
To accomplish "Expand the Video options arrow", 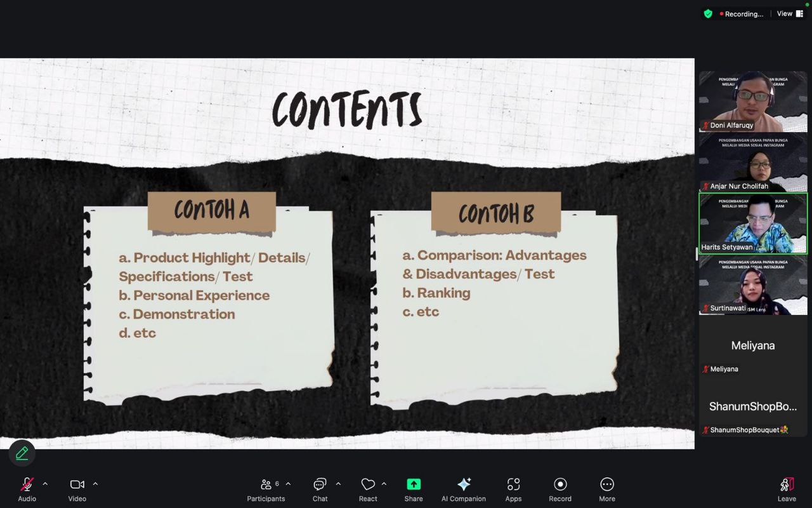I will [x=95, y=484].
